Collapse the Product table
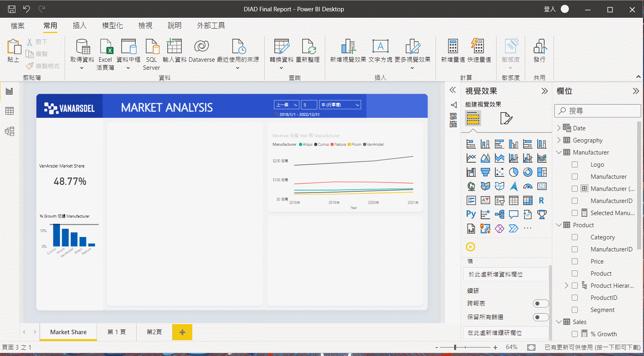Image resolution: width=644 pixels, height=356 pixels. click(x=559, y=225)
